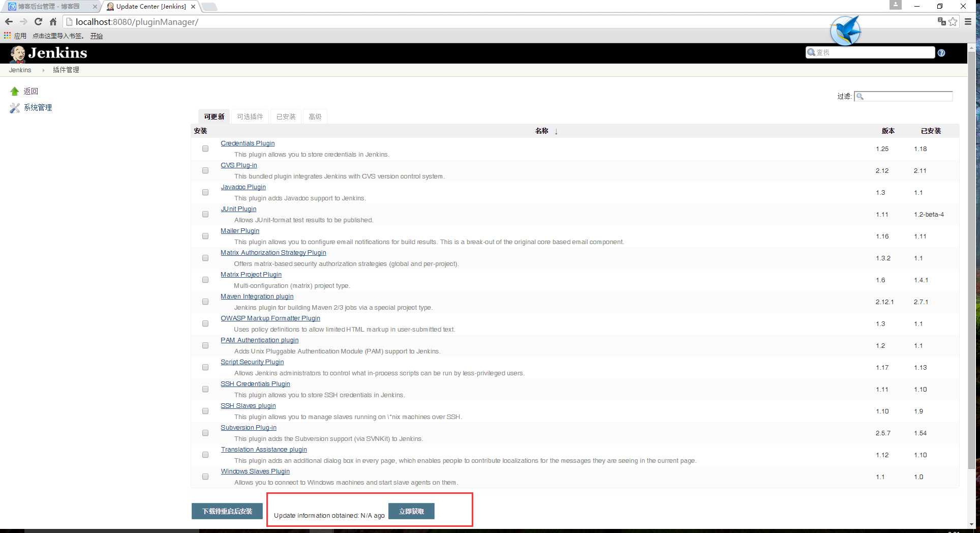Switch to the 已安装 tab
The height and width of the screenshot is (533, 980).
[286, 116]
